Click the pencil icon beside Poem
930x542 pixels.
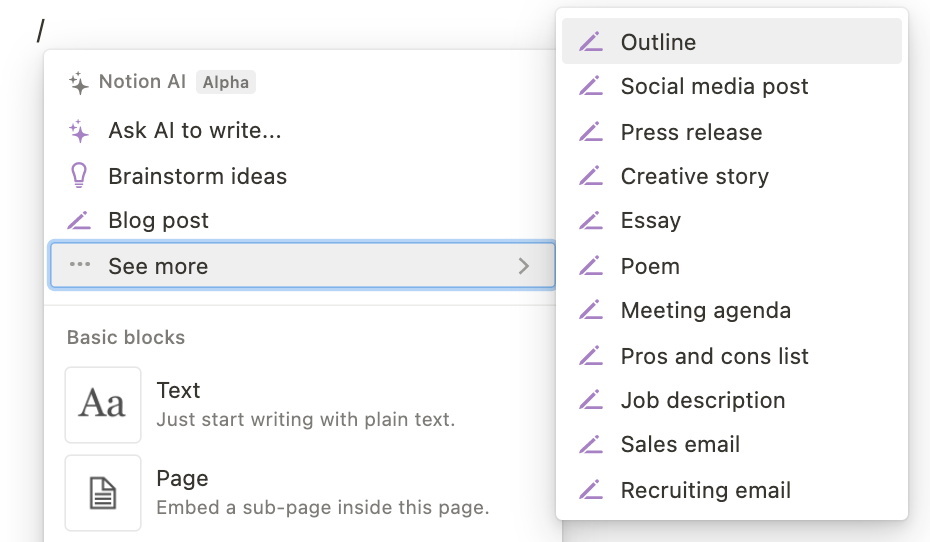tap(591, 266)
